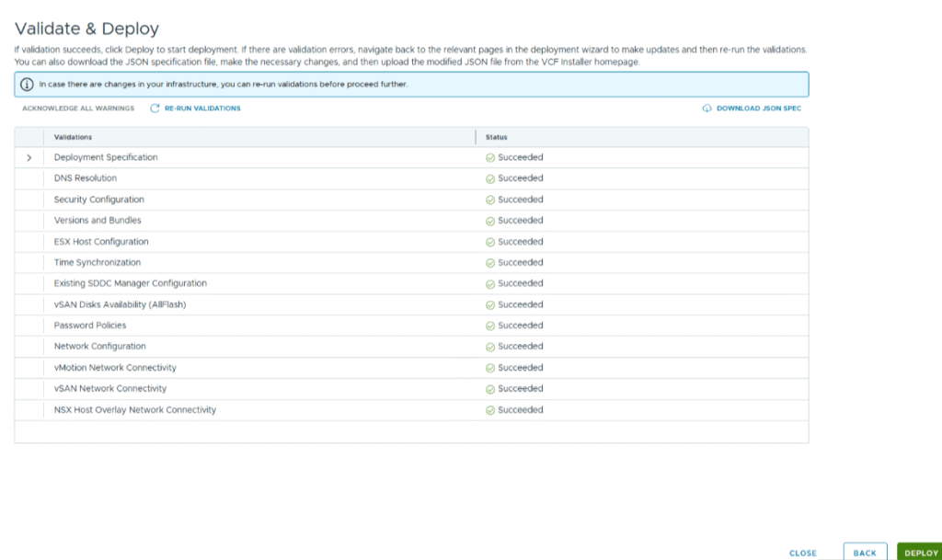Click the info icon in the blue banner
The height and width of the screenshot is (560, 942).
click(27, 85)
